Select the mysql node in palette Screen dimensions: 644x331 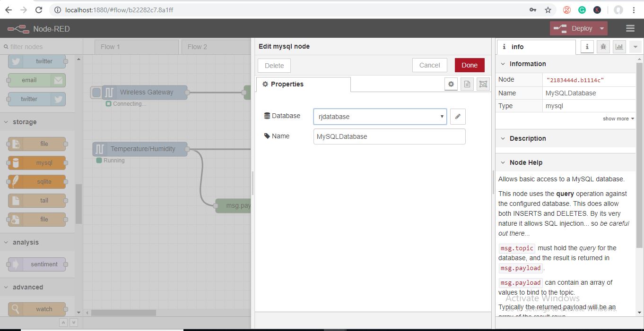click(x=37, y=163)
